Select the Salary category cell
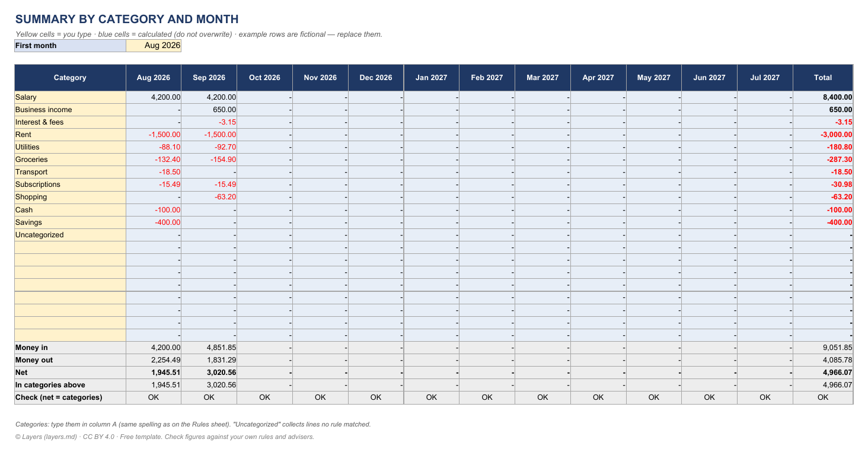This screenshot has height=455, width=868. click(71, 97)
